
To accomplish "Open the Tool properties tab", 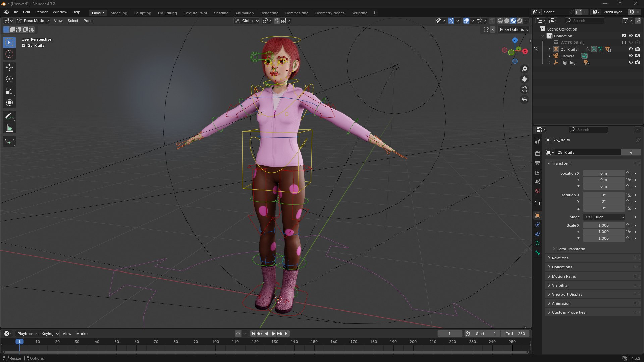I will coord(538,141).
